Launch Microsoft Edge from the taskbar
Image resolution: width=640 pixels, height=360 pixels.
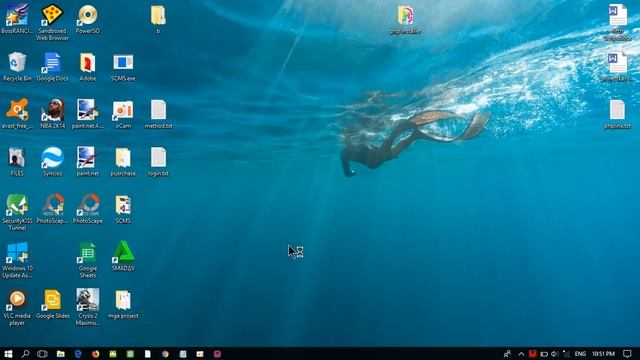click(x=78, y=353)
